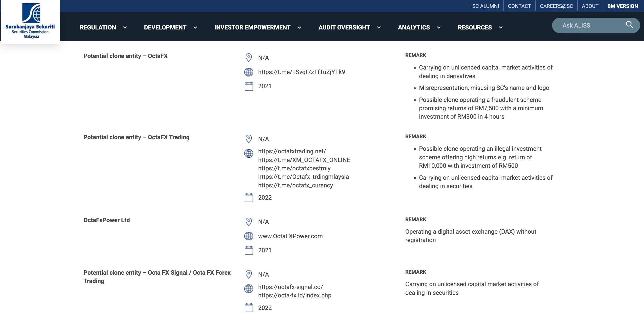Click the 'Potential clone entity – OctaFX' heading
The width and height of the screenshot is (644, 313).
coord(125,56)
